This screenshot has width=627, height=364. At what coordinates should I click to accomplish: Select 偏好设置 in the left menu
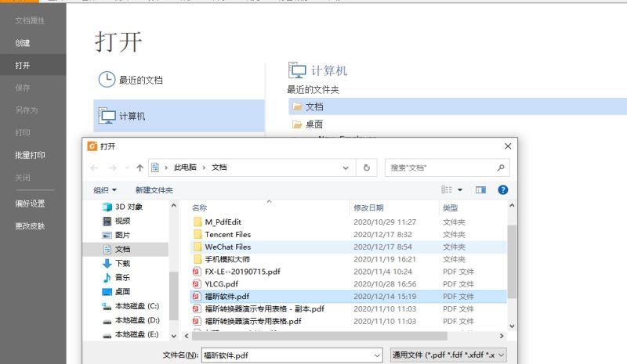[30, 204]
